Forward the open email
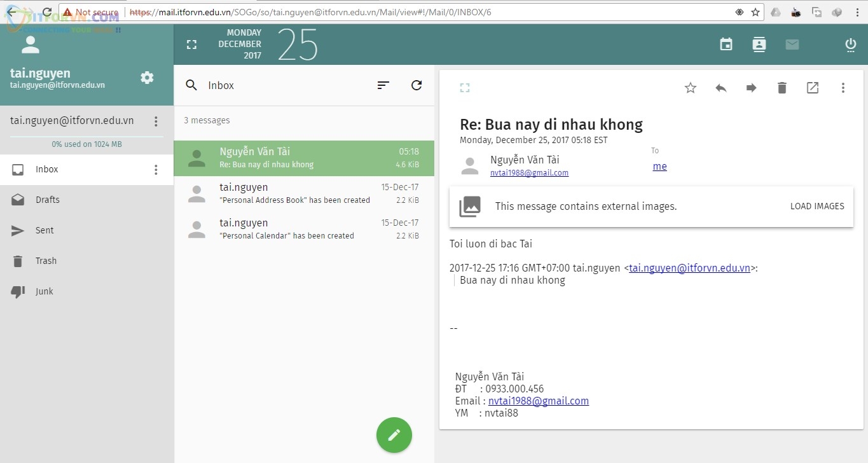This screenshot has width=868, height=463. click(x=751, y=88)
